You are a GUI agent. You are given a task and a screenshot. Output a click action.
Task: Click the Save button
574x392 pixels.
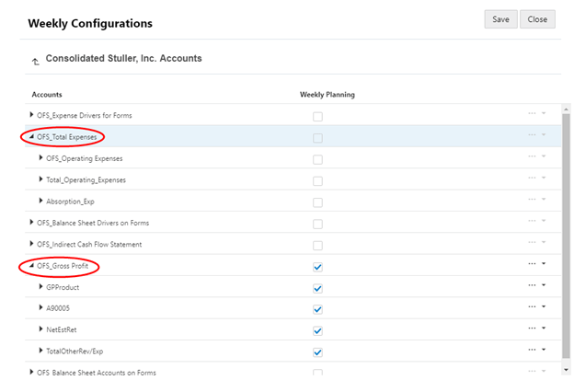pyautogui.click(x=500, y=19)
